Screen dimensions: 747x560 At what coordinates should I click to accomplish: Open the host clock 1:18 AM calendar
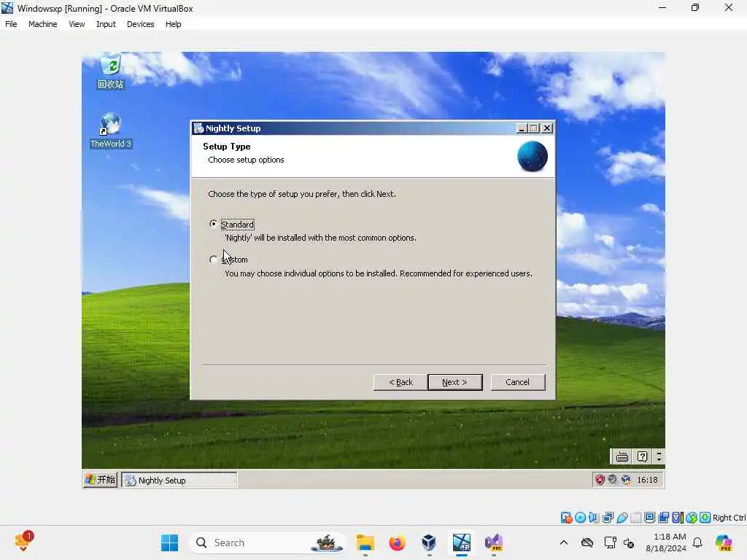(666, 542)
